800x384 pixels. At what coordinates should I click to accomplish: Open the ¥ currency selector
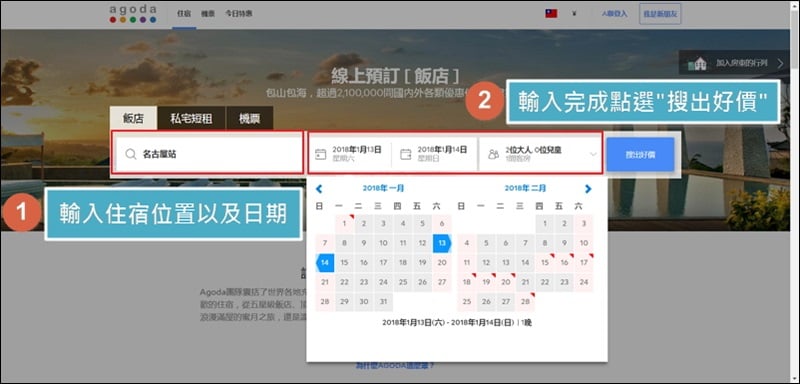[574, 14]
